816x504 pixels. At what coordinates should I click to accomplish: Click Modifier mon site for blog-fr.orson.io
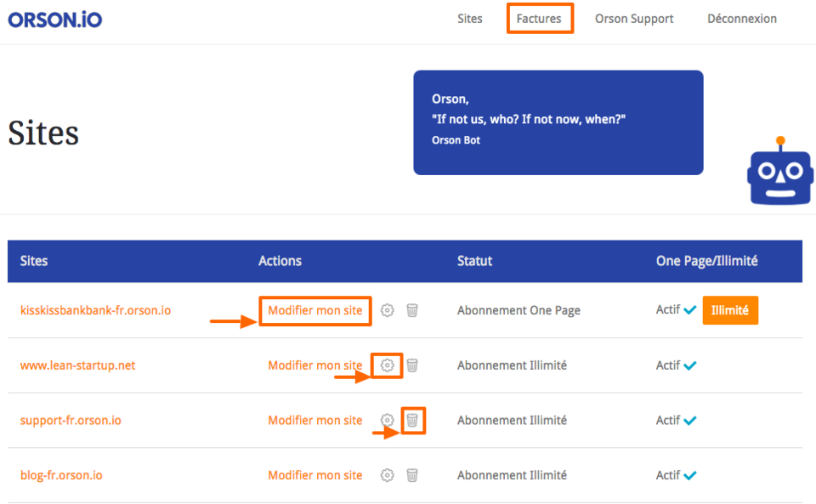[x=315, y=475]
